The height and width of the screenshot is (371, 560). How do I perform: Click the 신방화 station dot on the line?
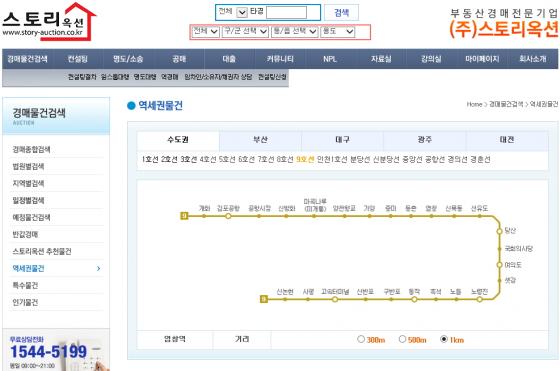286,216
